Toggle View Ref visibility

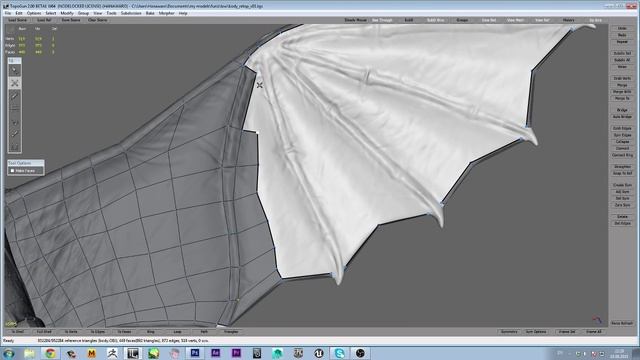tap(542, 20)
